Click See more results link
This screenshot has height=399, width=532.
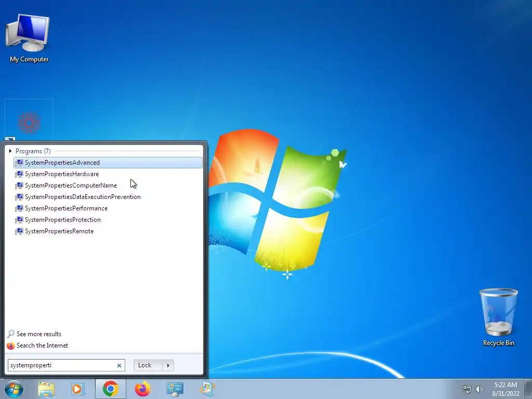[39, 334]
